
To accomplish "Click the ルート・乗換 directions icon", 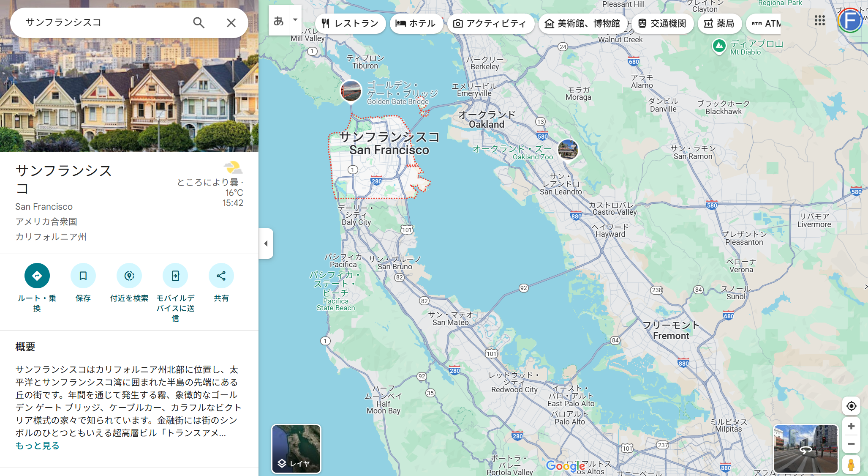I will [37, 276].
